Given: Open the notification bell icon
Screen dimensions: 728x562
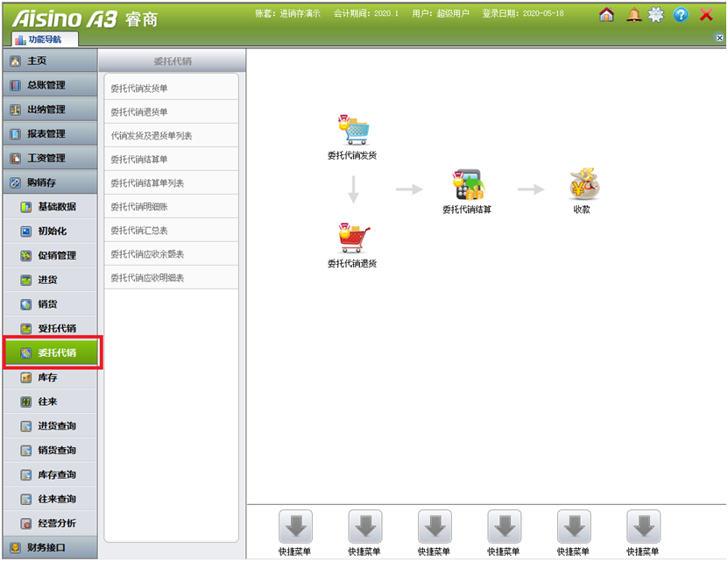Looking at the screenshot, I should (633, 15).
